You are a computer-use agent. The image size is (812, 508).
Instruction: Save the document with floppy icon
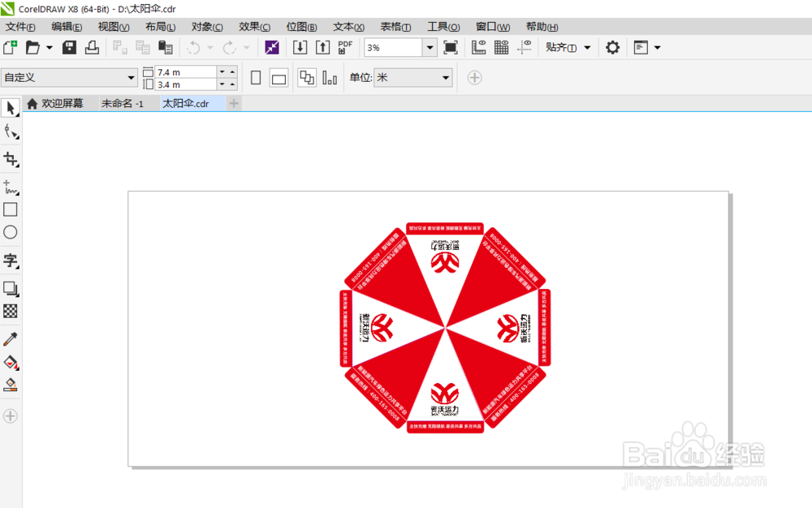click(69, 48)
